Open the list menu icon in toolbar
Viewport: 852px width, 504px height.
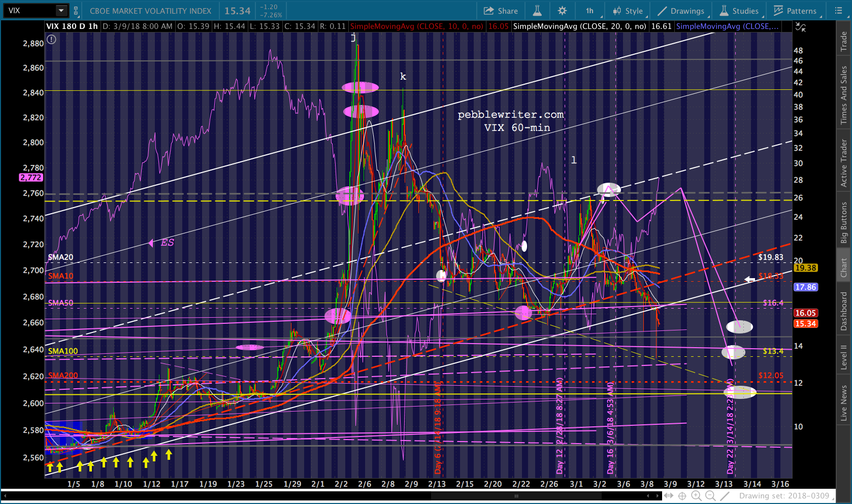click(x=838, y=11)
